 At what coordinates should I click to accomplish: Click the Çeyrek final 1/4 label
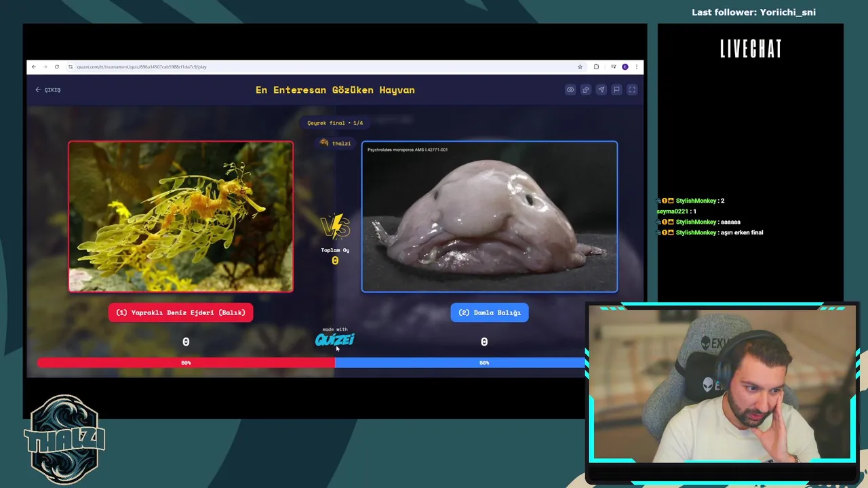[335, 123]
